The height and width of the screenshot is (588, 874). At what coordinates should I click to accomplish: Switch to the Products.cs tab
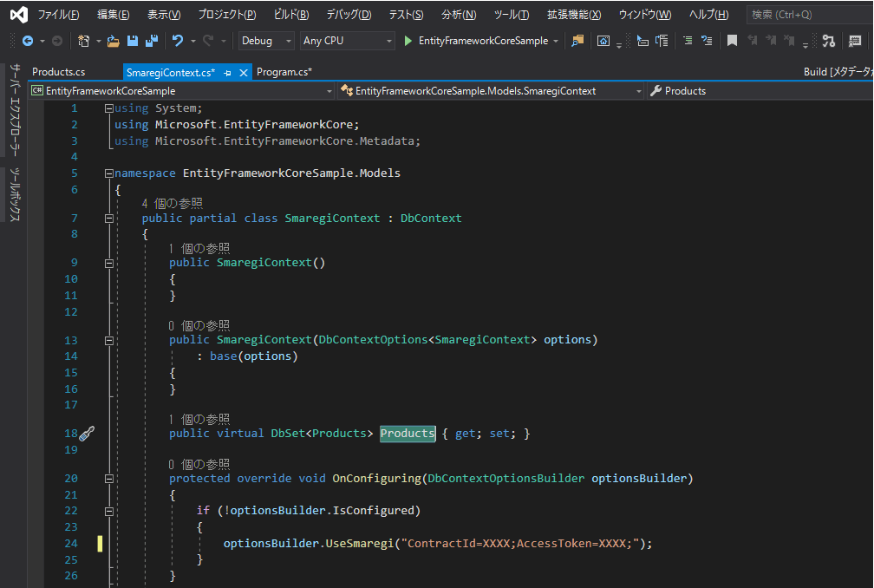[x=58, y=72]
